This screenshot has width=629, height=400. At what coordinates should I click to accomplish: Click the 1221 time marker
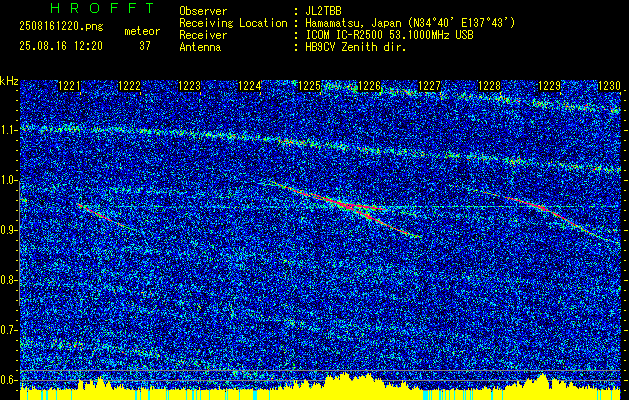click(x=69, y=85)
